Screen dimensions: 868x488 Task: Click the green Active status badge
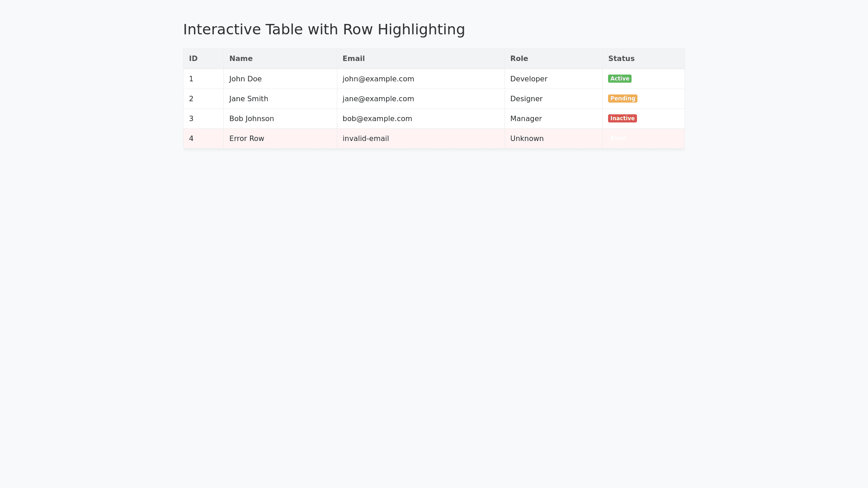(x=619, y=79)
